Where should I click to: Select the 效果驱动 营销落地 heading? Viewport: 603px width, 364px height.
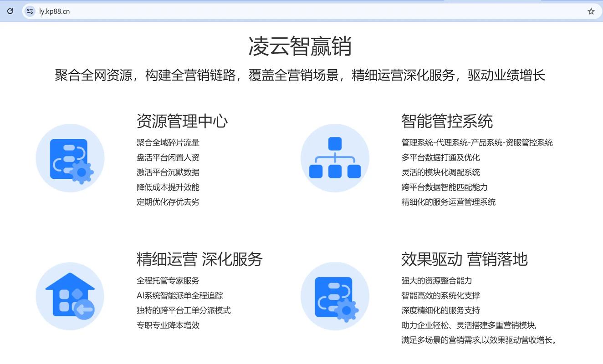click(465, 259)
